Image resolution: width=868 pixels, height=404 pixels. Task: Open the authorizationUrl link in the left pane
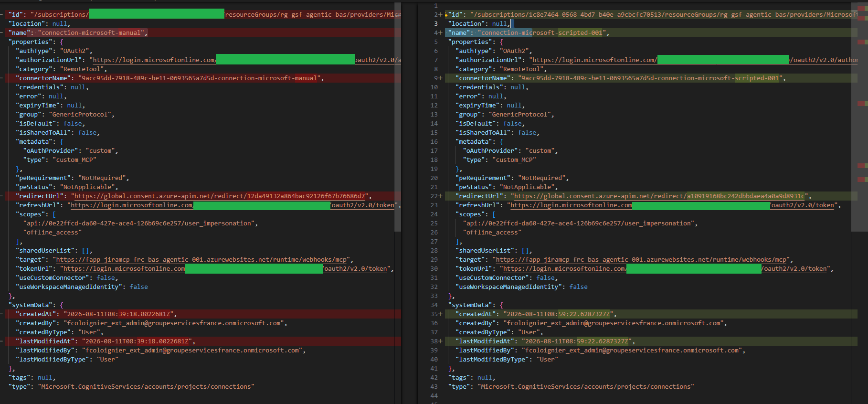(246, 60)
